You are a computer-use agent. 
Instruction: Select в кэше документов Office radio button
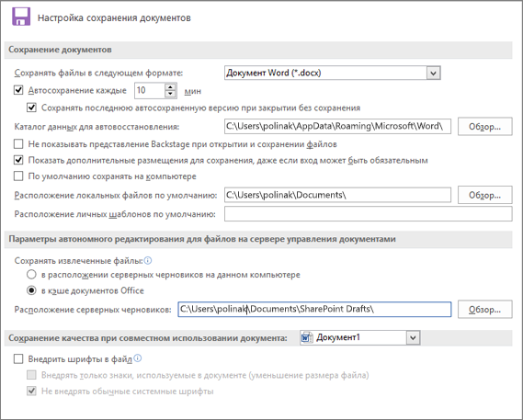click(x=31, y=290)
